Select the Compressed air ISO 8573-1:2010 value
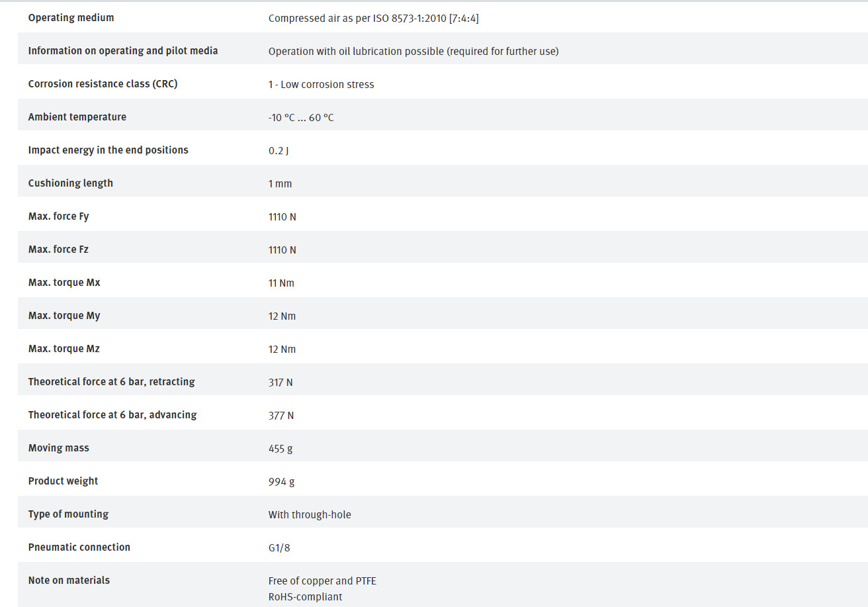The height and width of the screenshot is (607, 868). tap(373, 19)
